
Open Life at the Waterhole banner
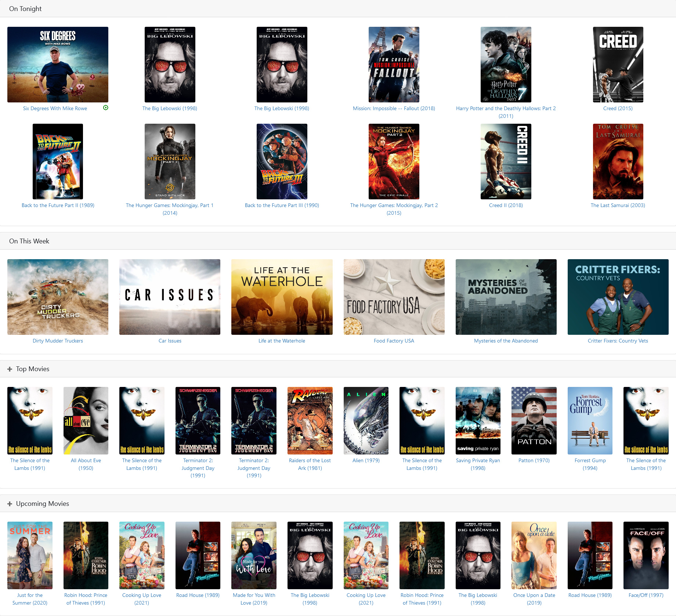coord(282,297)
